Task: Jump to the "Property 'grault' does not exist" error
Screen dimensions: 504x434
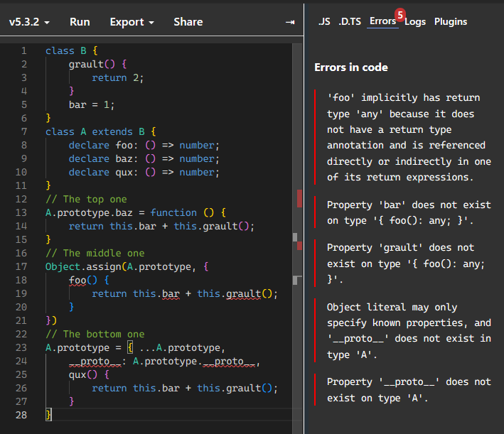Action: click(406, 264)
